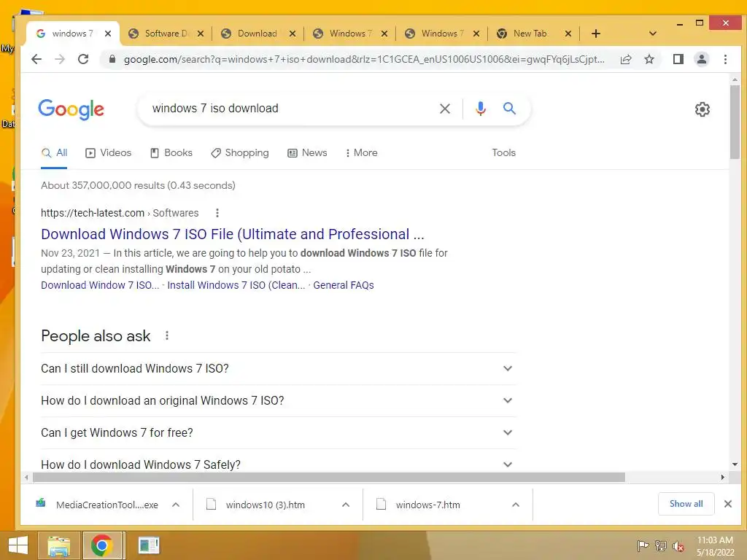Open a new tab with plus button
The width and height of the screenshot is (747, 560).
tap(595, 34)
